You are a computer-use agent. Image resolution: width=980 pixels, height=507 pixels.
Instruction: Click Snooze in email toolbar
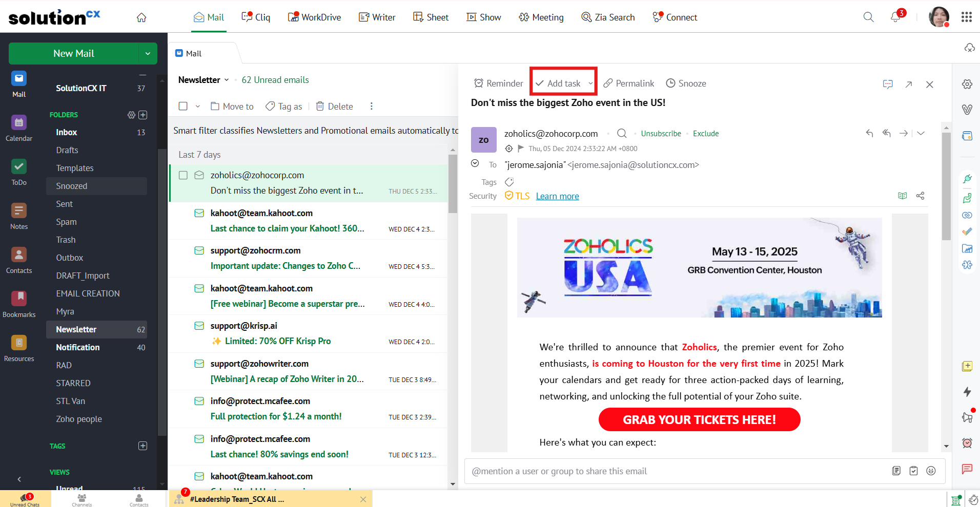click(686, 83)
